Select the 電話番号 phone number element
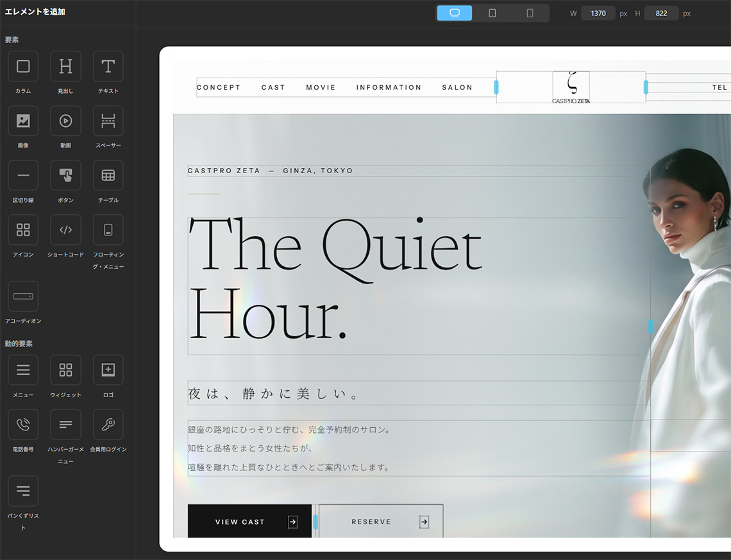Viewport: 731px width, 560px height. (x=23, y=425)
